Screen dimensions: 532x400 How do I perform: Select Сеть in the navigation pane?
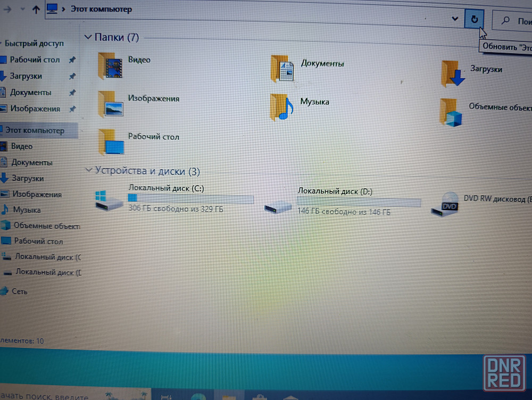(x=20, y=291)
